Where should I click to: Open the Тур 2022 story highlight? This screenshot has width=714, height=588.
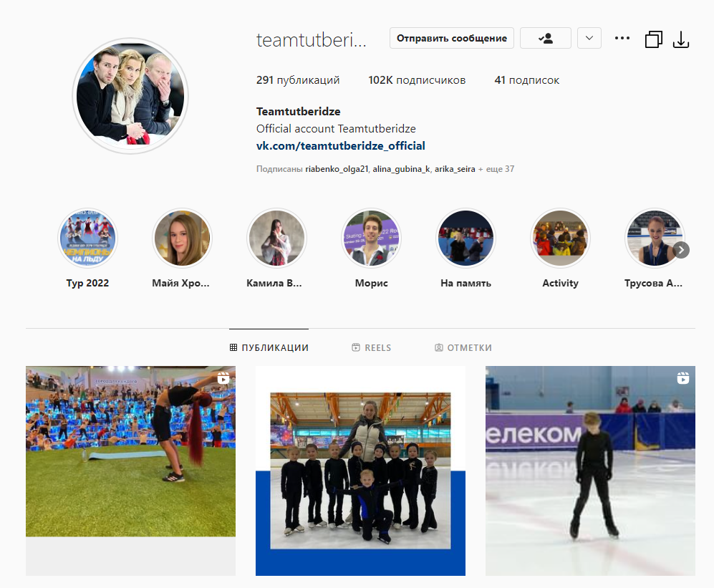point(87,238)
